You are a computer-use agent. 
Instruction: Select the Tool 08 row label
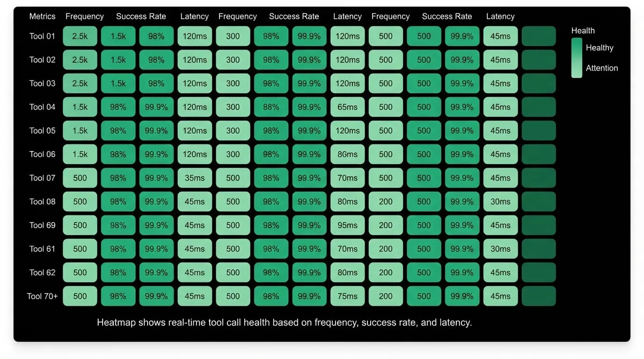42,201
